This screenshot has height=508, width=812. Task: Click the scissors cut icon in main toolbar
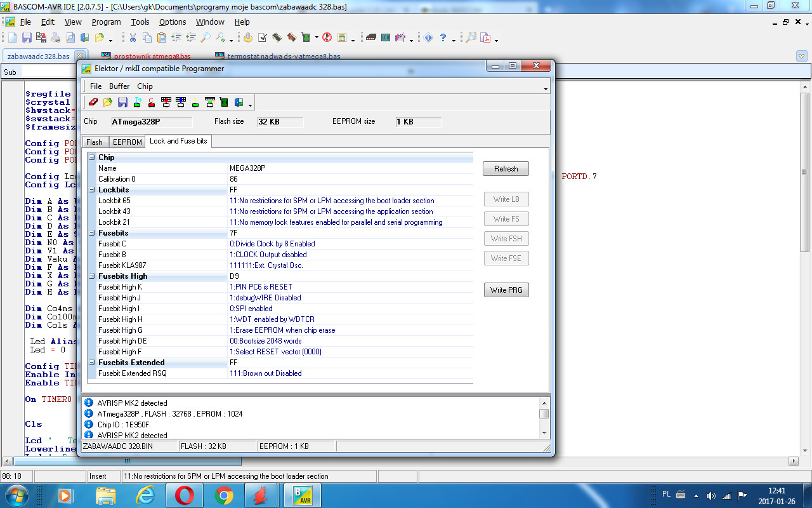[x=133, y=37]
